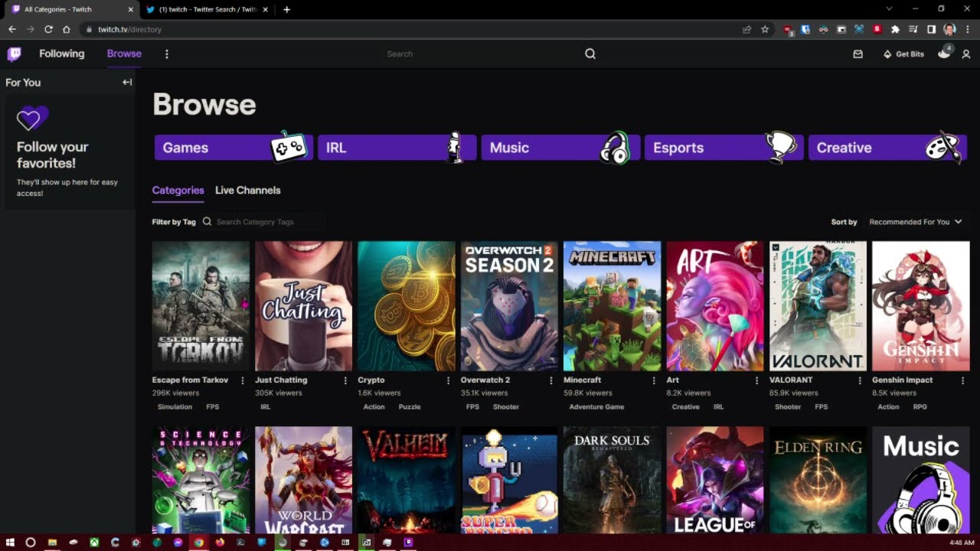
Task: Open browser extensions puzzle icon
Action: point(895,29)
